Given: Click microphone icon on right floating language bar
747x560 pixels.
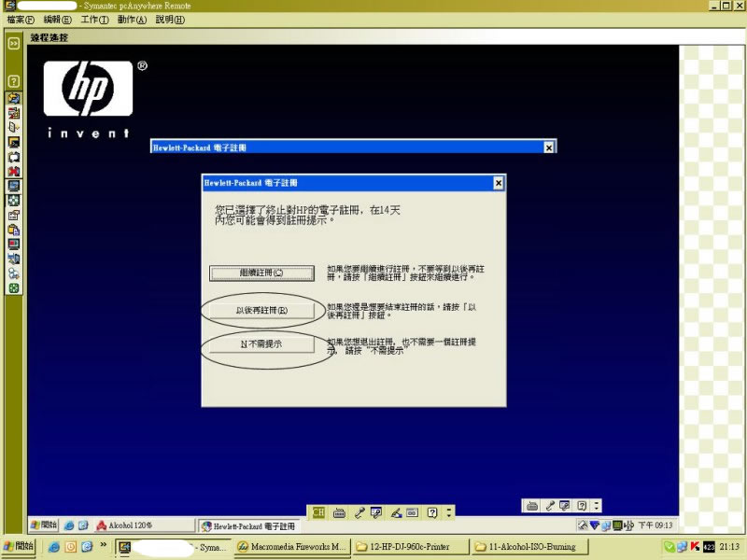Looking at the screenshot, I should pos(550,506).
